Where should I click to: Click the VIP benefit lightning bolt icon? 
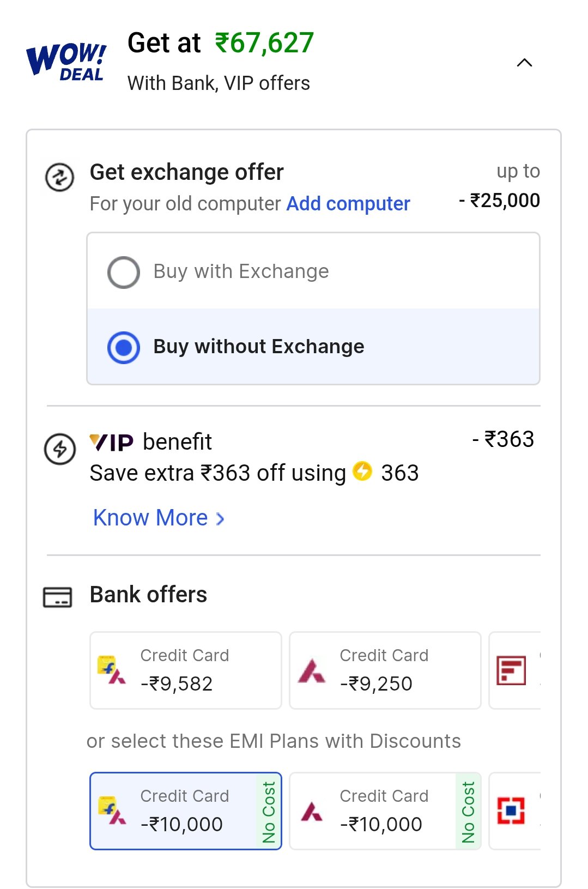(x=59, y=449)
